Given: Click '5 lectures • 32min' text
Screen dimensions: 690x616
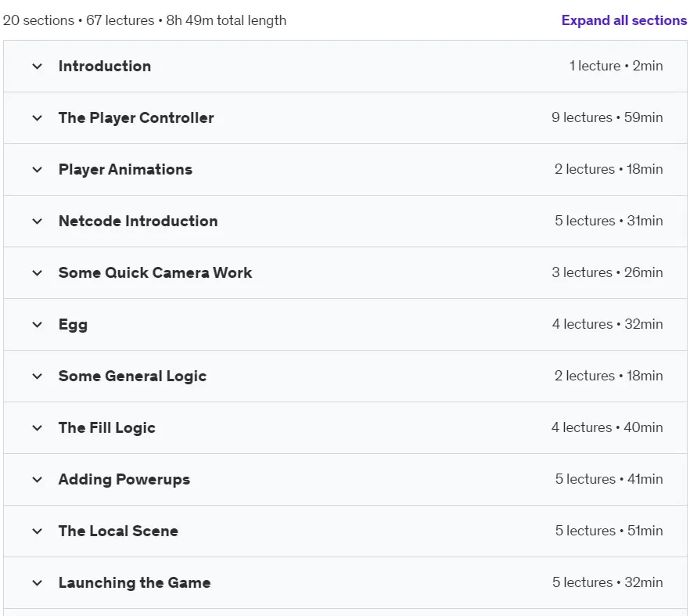Looking at the screenshot, I should (607, 582).
